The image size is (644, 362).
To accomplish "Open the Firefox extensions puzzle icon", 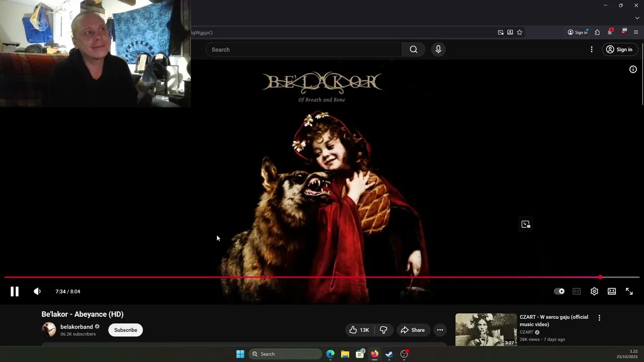I will pyautogui.click(x=597, y=32).
